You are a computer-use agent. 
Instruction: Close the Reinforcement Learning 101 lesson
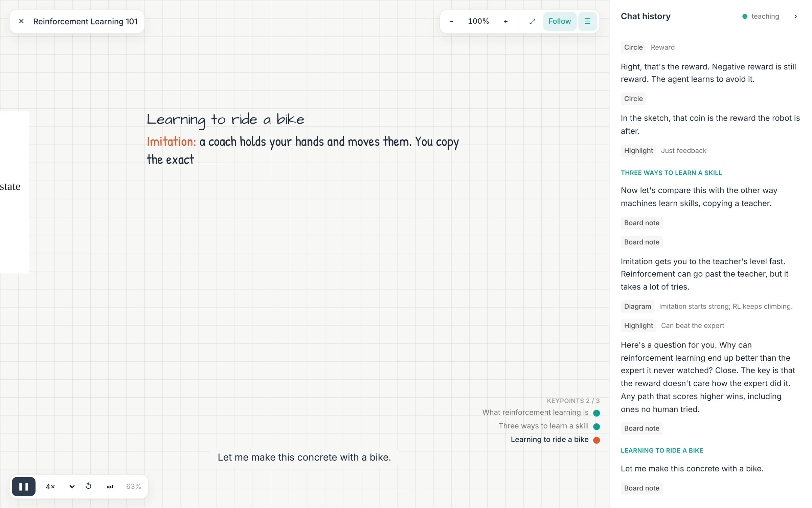tap(21, 21)
